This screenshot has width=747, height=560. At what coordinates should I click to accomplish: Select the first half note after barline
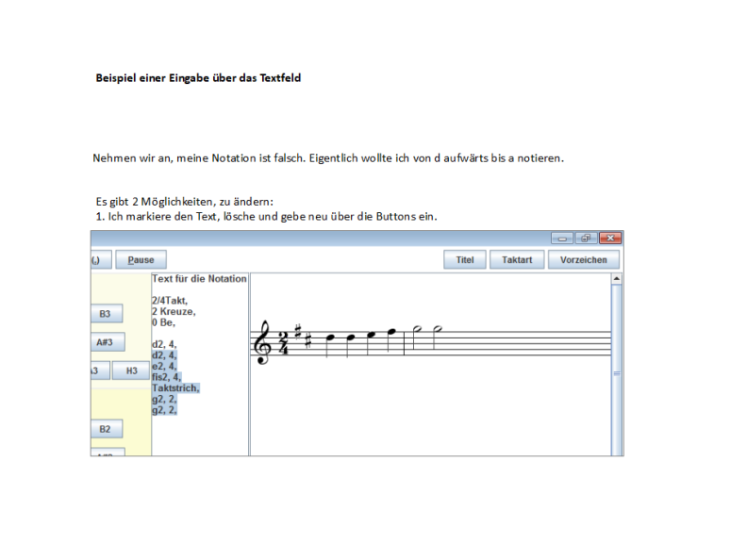416,330
